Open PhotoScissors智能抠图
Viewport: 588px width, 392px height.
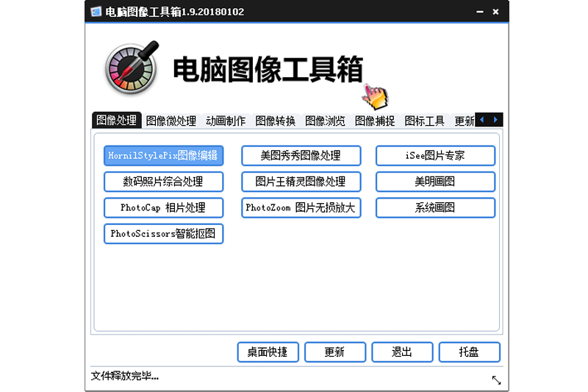163,234
